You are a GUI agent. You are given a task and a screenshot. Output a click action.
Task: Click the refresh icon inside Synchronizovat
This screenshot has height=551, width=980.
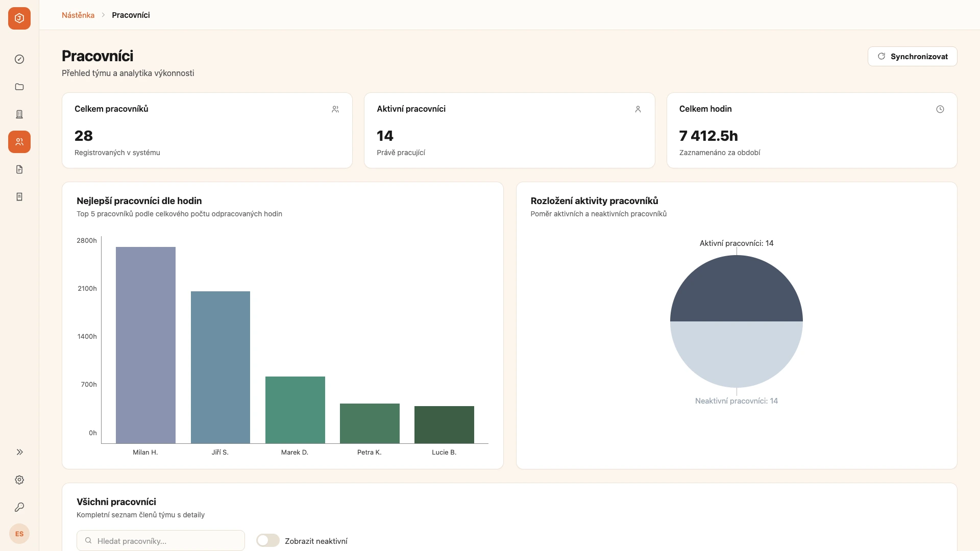pyautogui.click(x=881, y=57)
